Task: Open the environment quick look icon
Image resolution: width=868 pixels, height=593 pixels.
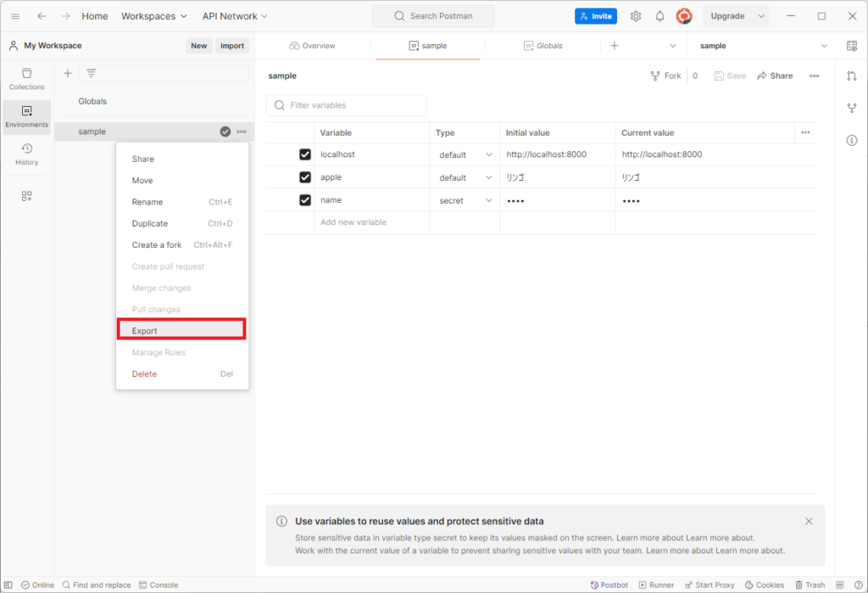Action: coord(852,46)
